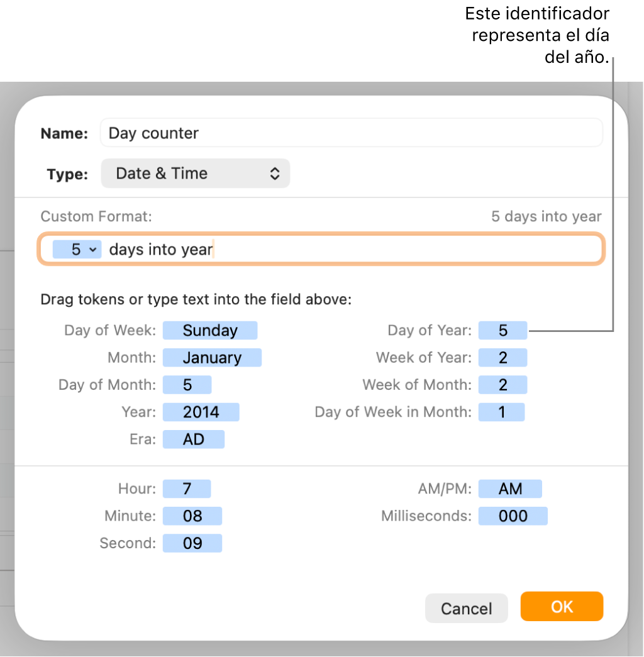Select the Week of Month token
The width and height of the screenshot is (644, 657).
(501, 384)
